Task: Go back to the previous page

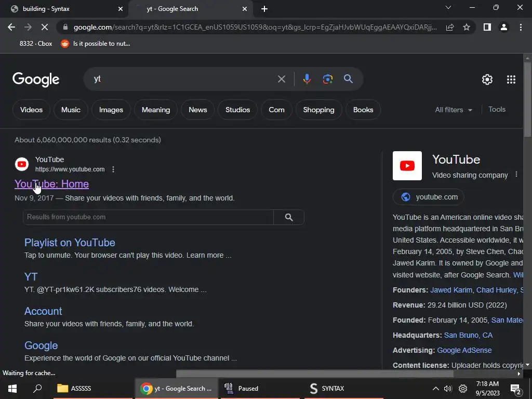Action: [x=11, y=27]
